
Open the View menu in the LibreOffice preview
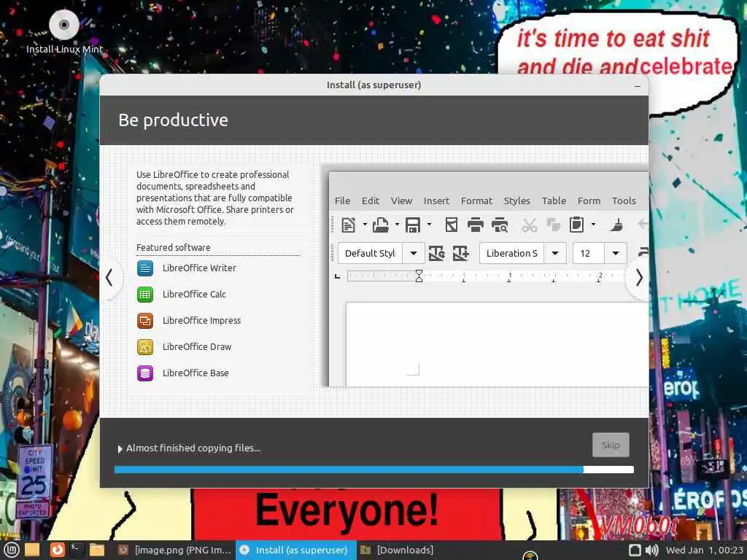tap(401, 201)
